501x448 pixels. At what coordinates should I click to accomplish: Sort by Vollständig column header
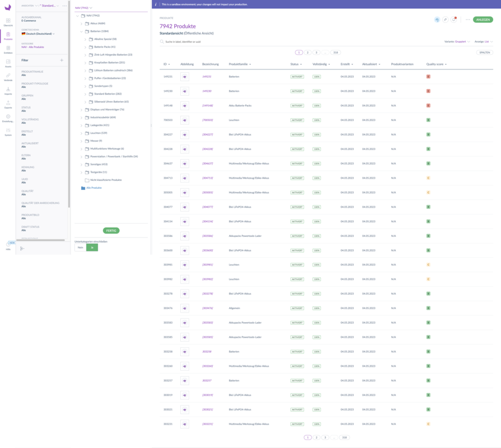coord(321,64)
